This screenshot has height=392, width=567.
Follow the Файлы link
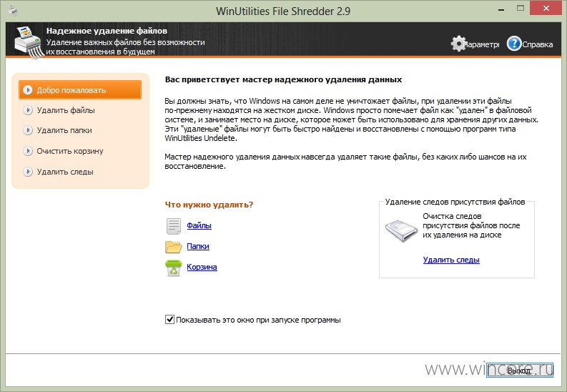(199, 225)
